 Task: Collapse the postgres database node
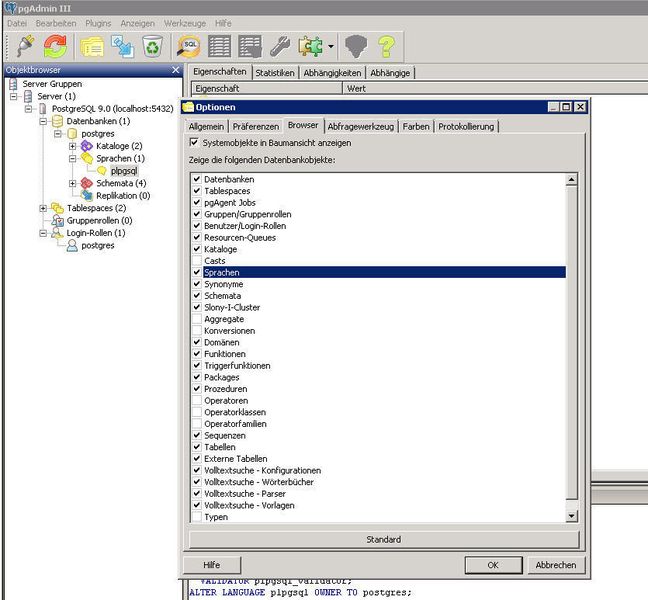point(58,133)
